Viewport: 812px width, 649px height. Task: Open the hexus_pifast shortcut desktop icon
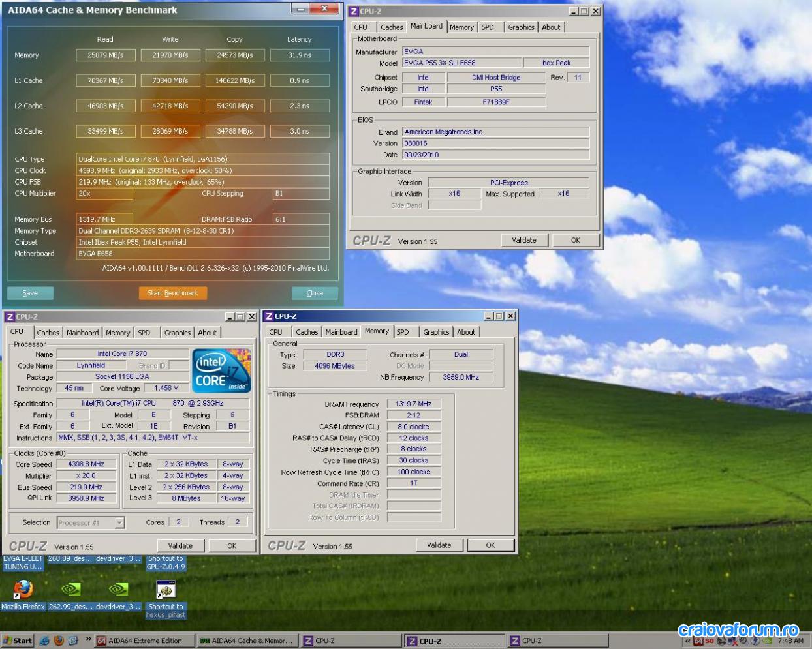166,589
